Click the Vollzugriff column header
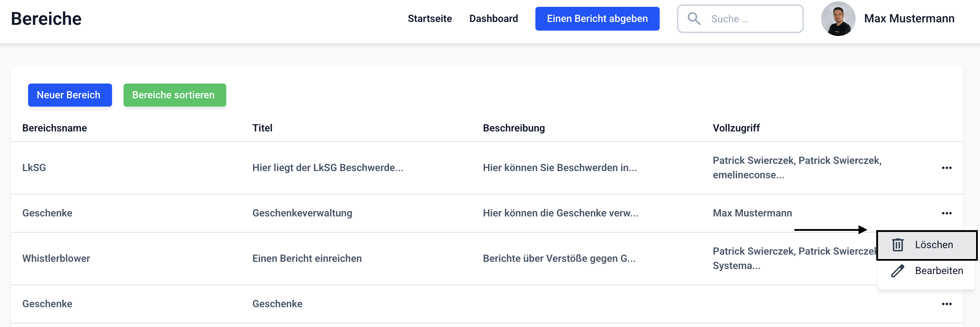980x327 pixels. point(736,128)
